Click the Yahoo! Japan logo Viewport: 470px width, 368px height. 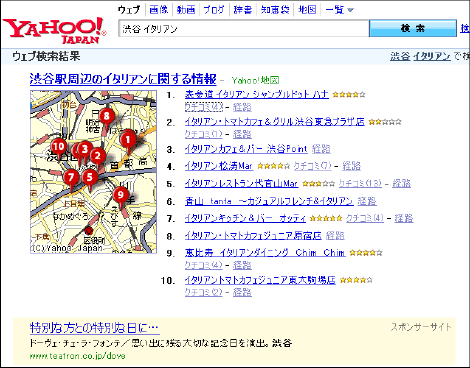tap(55, 31)
